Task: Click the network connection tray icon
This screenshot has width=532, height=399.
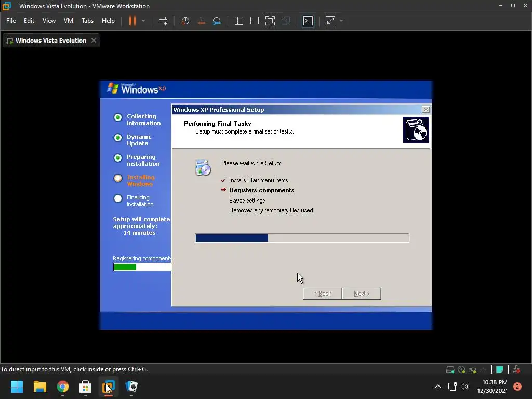Action: (x=453, y=387)
